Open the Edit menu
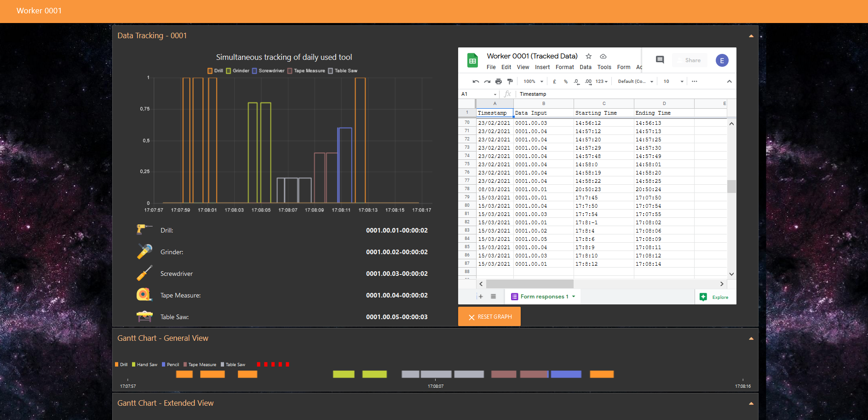This screenshot has width=868, height=420. [x=506, y=67]
